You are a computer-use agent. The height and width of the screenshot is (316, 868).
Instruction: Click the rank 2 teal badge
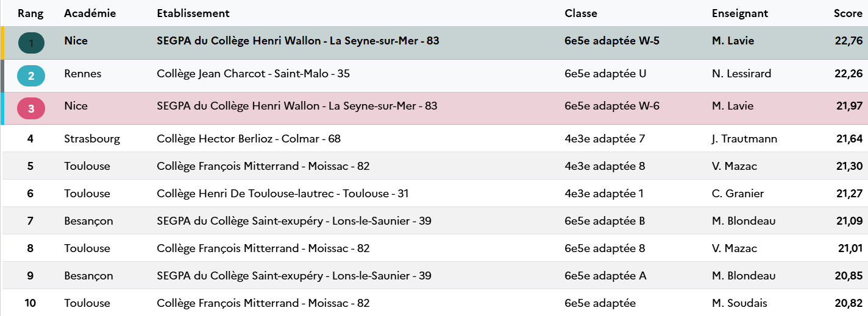click(31, 75)
